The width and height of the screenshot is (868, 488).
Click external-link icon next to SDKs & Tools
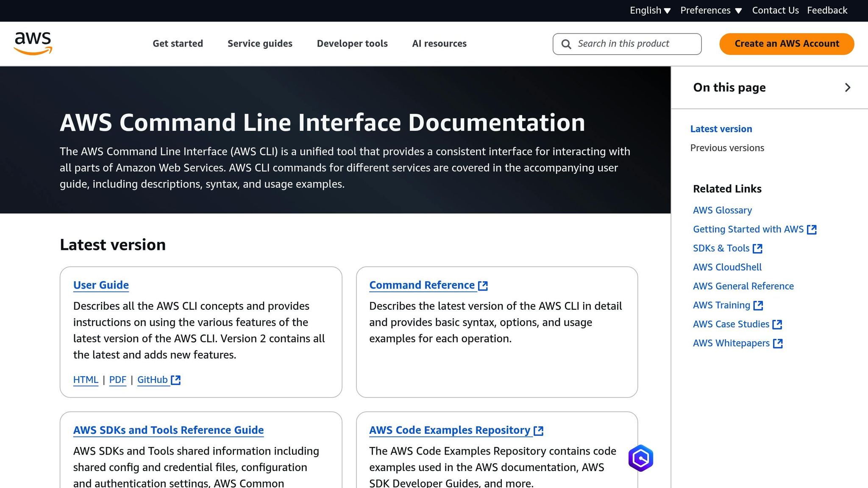point(758,249)
